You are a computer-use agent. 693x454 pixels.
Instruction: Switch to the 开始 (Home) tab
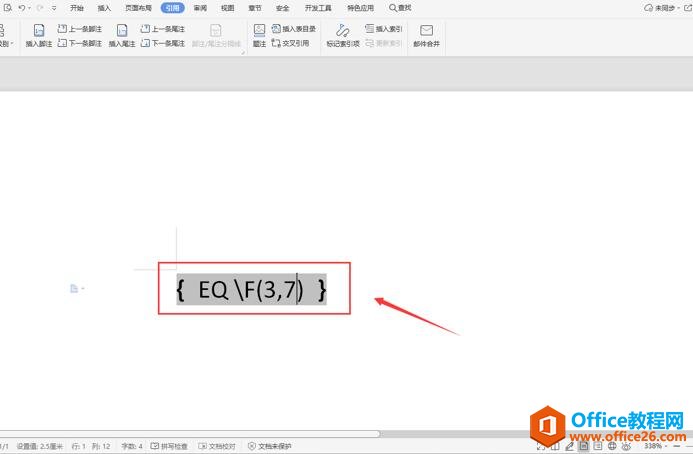(77, 8)
